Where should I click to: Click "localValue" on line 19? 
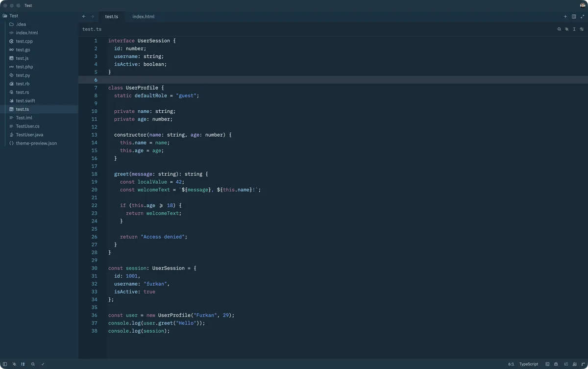(x=152, y=182)
